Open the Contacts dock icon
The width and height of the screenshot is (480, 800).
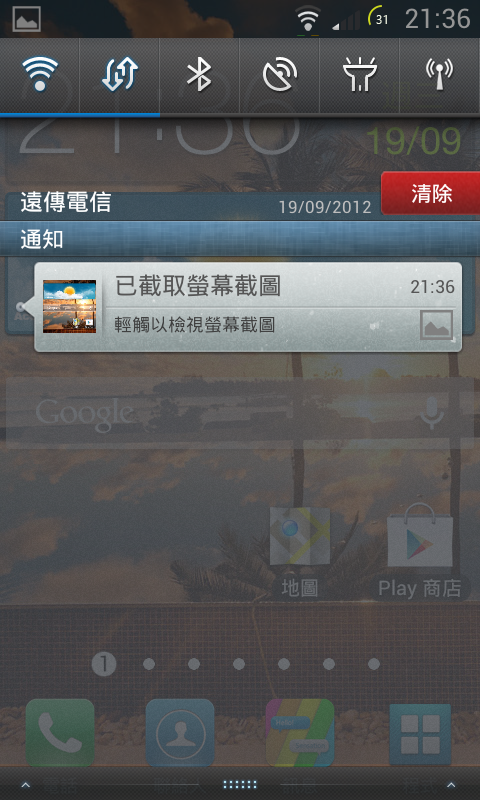(180, 733)
